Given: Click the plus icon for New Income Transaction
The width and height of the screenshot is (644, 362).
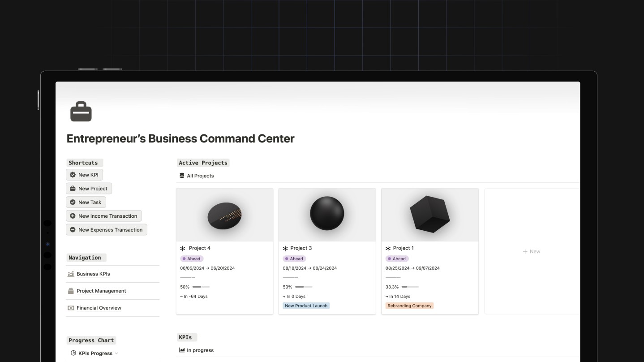Looking at the screenshot, I should pyautogui.click(x=73, y=216).
